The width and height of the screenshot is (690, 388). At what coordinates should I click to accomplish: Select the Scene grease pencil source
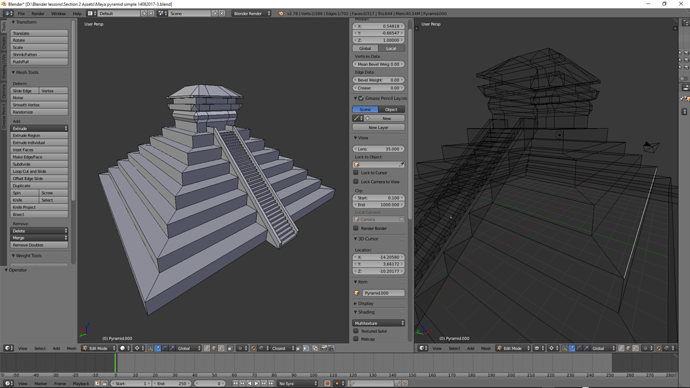pyautogui.click(x=365, y=109)
